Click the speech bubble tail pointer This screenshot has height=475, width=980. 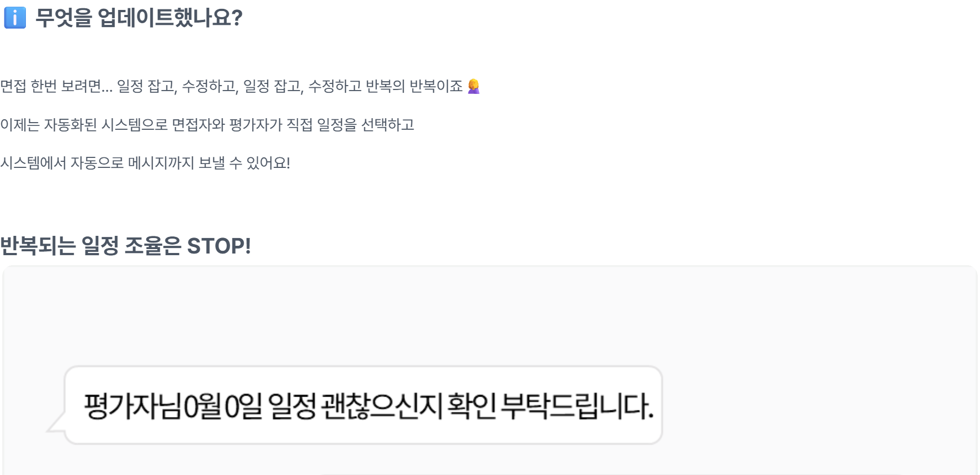(56, 424)
